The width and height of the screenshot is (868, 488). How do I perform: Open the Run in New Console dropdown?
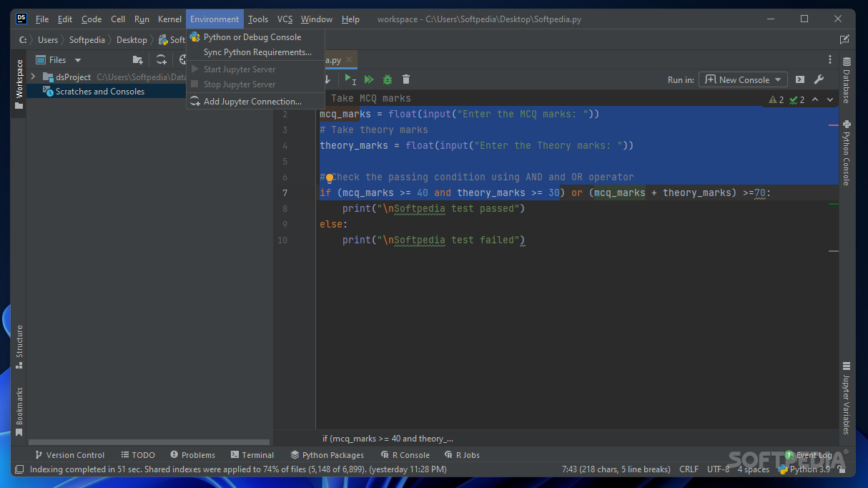[743, 79]
